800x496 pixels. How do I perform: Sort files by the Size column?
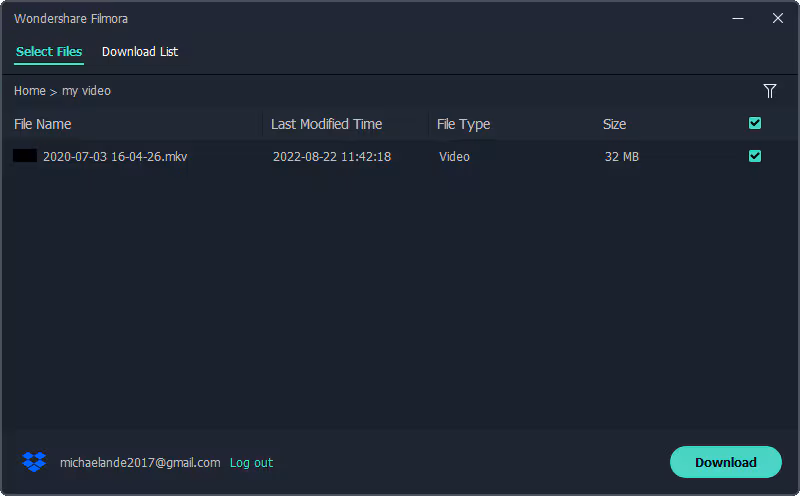click(614, 124)
